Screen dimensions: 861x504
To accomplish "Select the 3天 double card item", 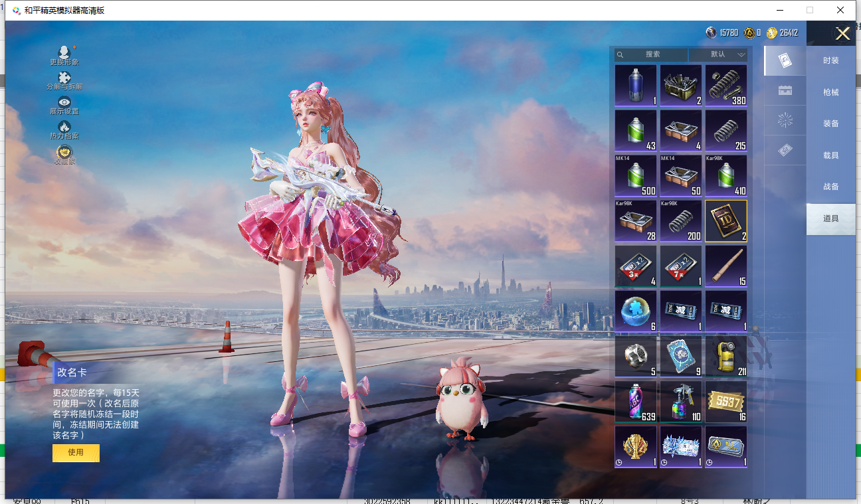I will pos(636,266).
